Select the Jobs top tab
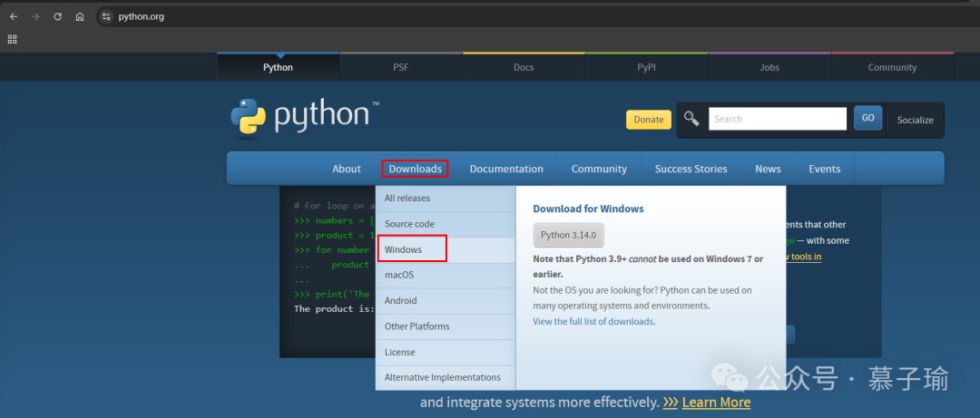Image resolution: width=980 pixels, height=418 pixels. [x=769, y=67]
